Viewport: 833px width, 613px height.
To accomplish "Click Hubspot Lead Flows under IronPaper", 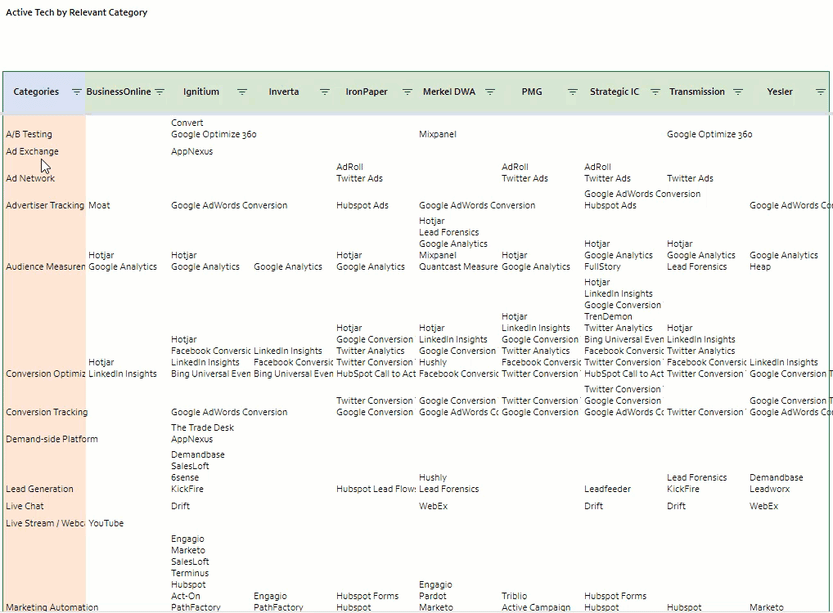I will (x=376, y=489).
